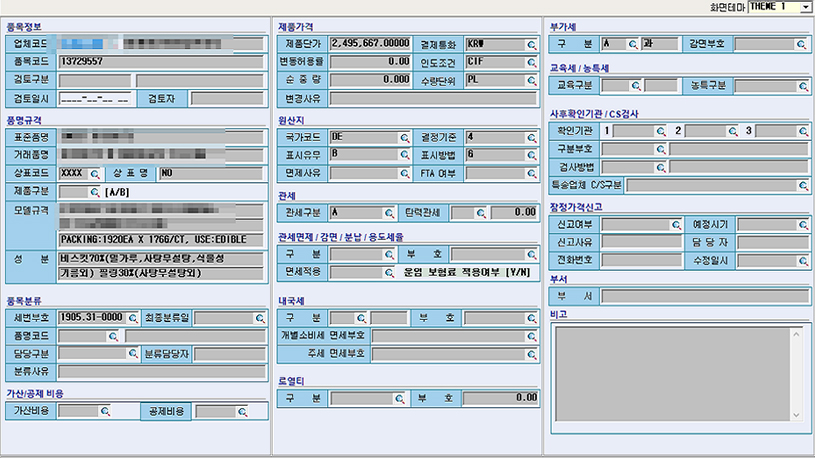
Task: Click the 담당구분 search icon
Action: (x=131, y=354)
